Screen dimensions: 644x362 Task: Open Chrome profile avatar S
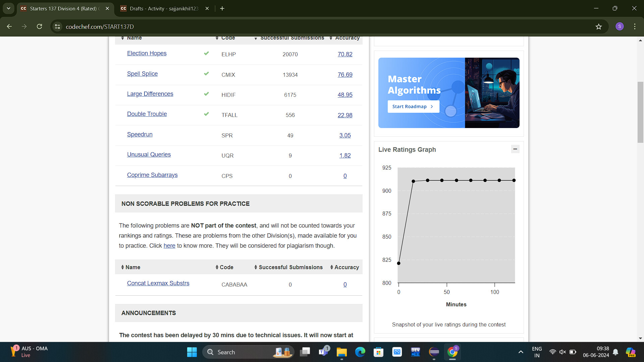pos(620,26)
